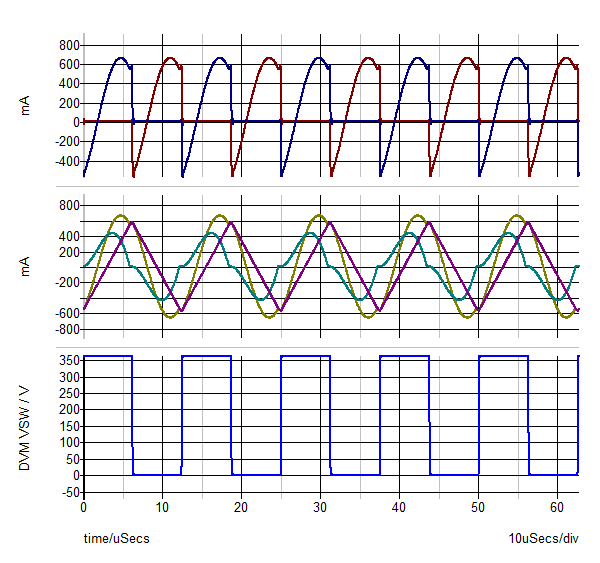The height and width of the screenshot is (563, 600).
Task: Click the 350 tick on voltage axis
Action: [68, 358]
